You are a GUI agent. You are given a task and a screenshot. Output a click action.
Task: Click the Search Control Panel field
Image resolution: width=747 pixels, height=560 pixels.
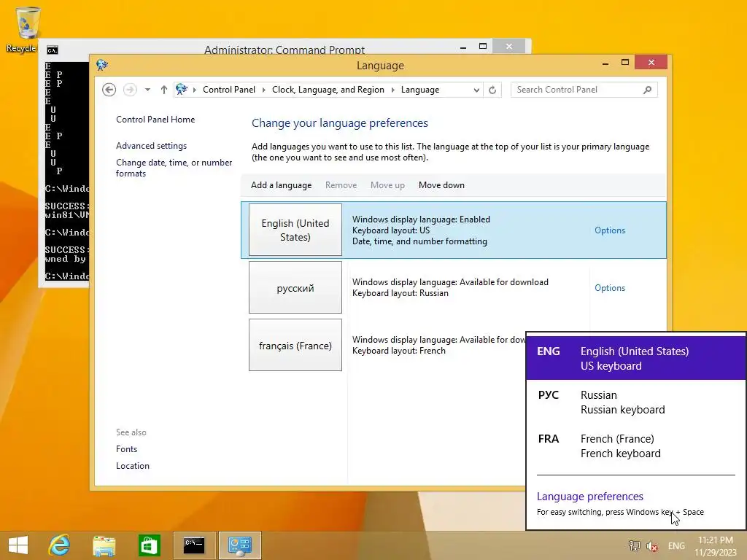584,90
